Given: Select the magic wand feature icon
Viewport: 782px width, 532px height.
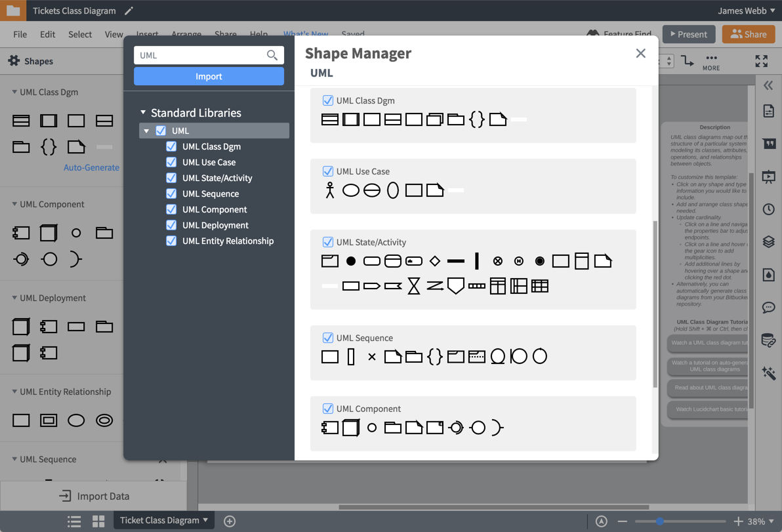Looking at the screenshot, I should tap(769, 373).
